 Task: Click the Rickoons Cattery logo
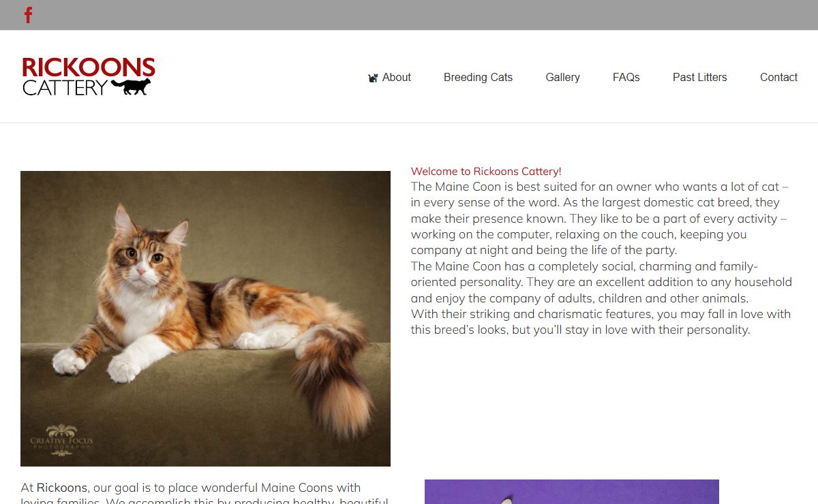(x=89, y=76)
